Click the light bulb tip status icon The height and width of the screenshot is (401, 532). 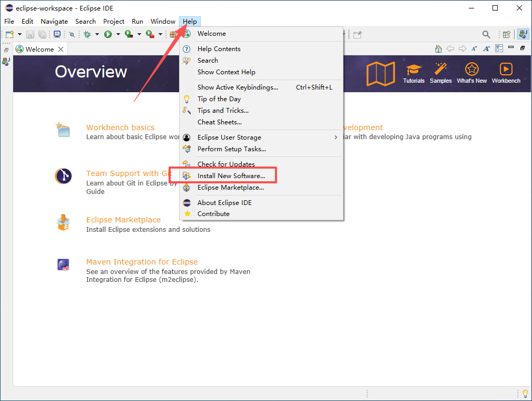[525, 394]
